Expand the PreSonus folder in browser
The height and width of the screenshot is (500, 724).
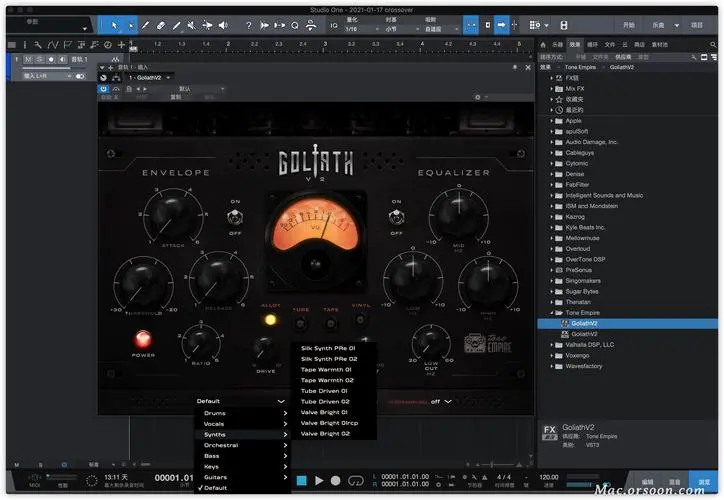coord(551,270)
